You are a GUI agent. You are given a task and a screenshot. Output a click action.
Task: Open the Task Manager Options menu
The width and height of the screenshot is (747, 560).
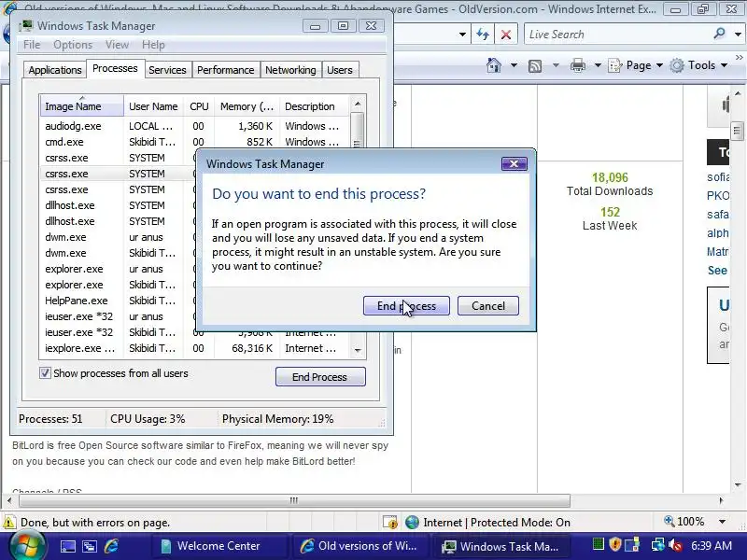(73, 45)
